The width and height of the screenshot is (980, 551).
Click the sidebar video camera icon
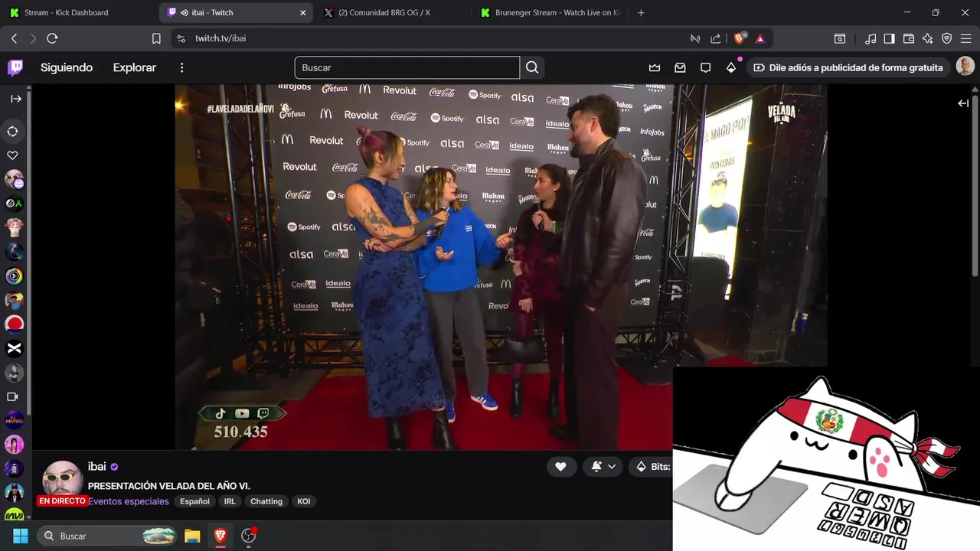pos(13,396)
